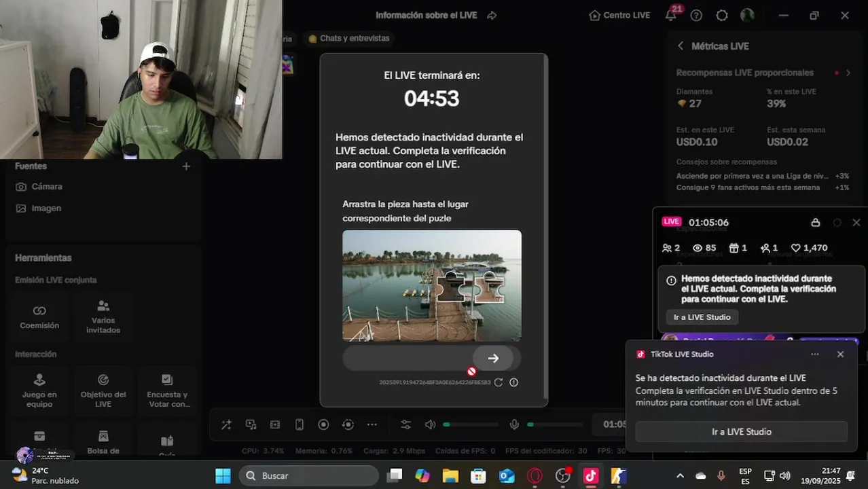This screenshot has width=868, height=489.
Task: Dismiss the TikTok LIVE Studio toast
Action: coord(840,355)
